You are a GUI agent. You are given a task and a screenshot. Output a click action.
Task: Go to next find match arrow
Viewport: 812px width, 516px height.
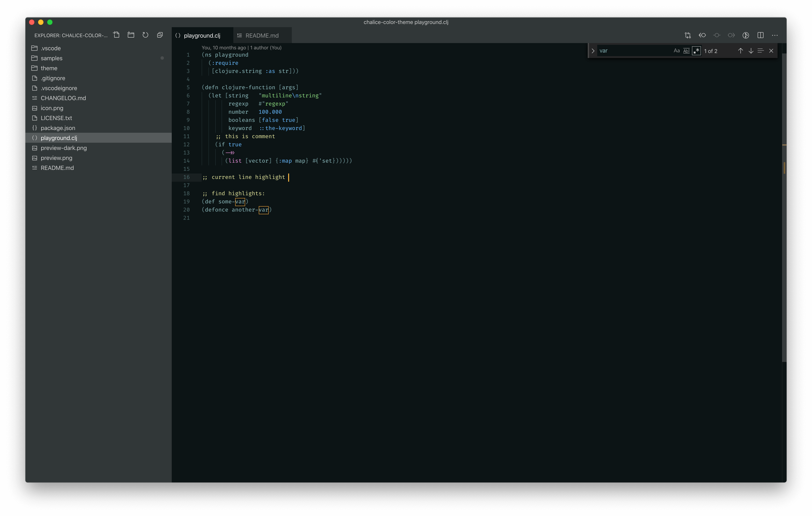pyautogui.click(x=751, y=51)
